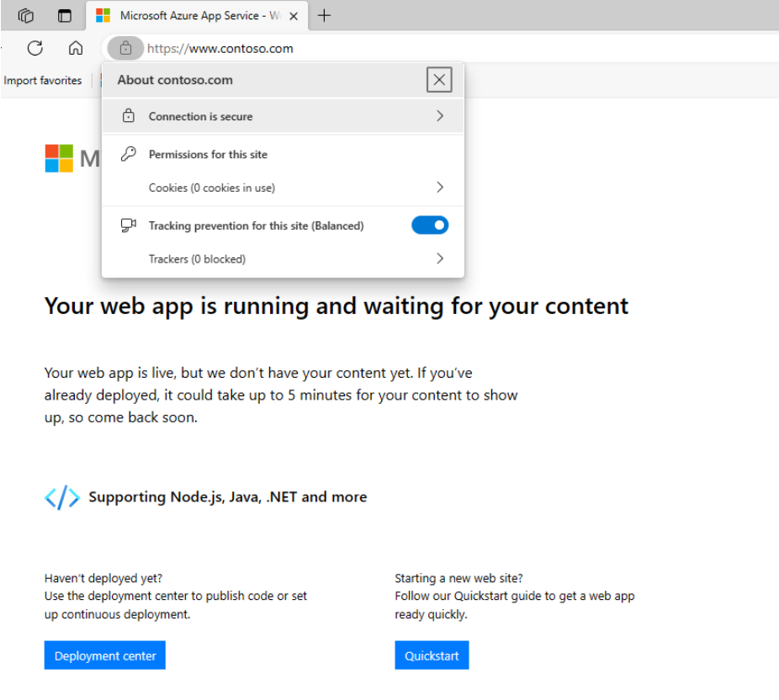Viewport: 779px width, 700px height.
Task: Click the Microsoft favicon on the tab
Action: tap(103, 15)
